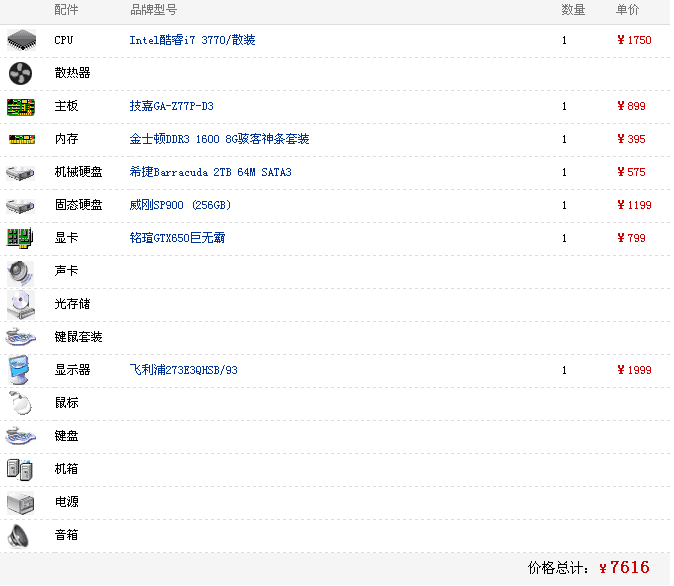Select the 键鼠套装 category label

(x=78, y=337)
